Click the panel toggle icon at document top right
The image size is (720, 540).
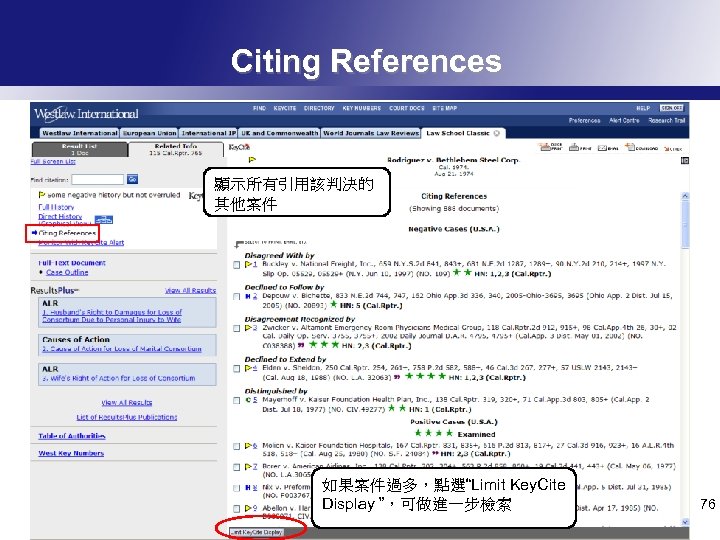(685, 160)
